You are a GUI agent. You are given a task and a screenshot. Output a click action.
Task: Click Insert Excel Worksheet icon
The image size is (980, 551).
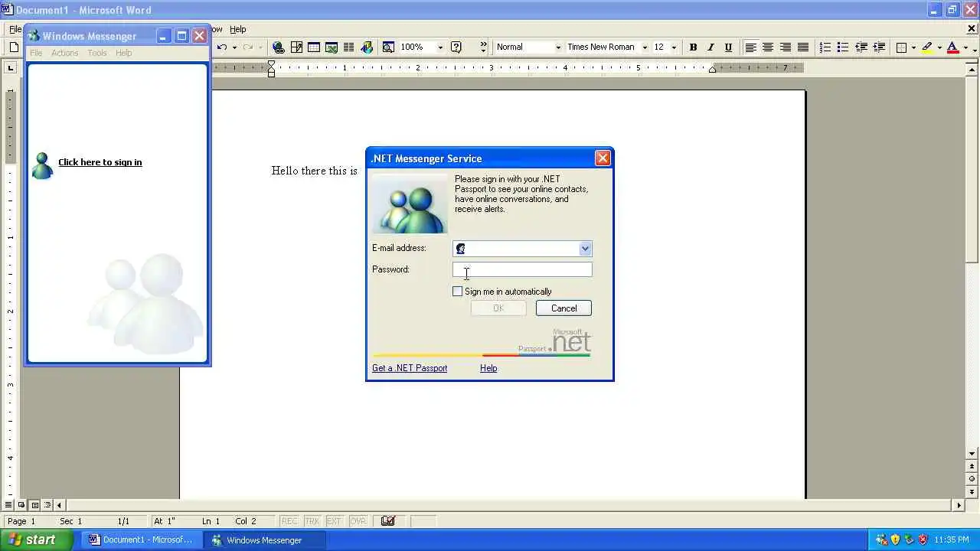(332, 47)
